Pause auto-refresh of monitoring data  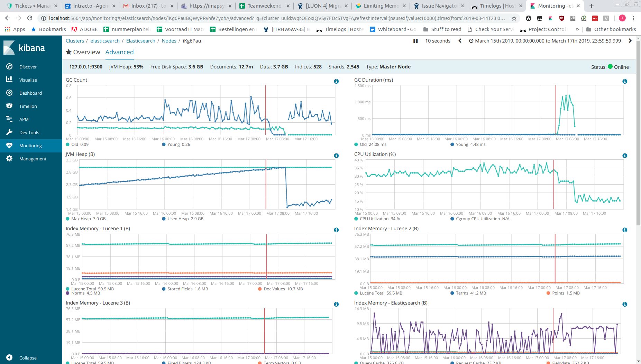(415, 41)
